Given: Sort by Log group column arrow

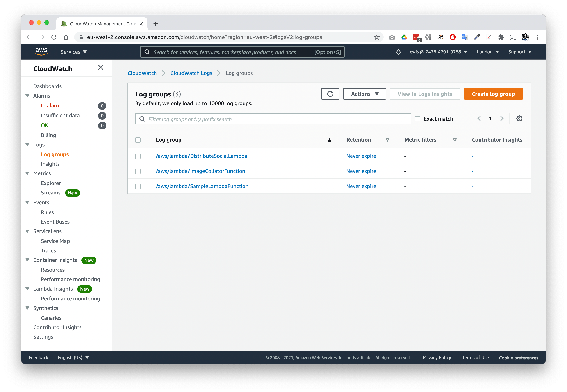Looking at the screenshot, I should click(x=329, y=139).
